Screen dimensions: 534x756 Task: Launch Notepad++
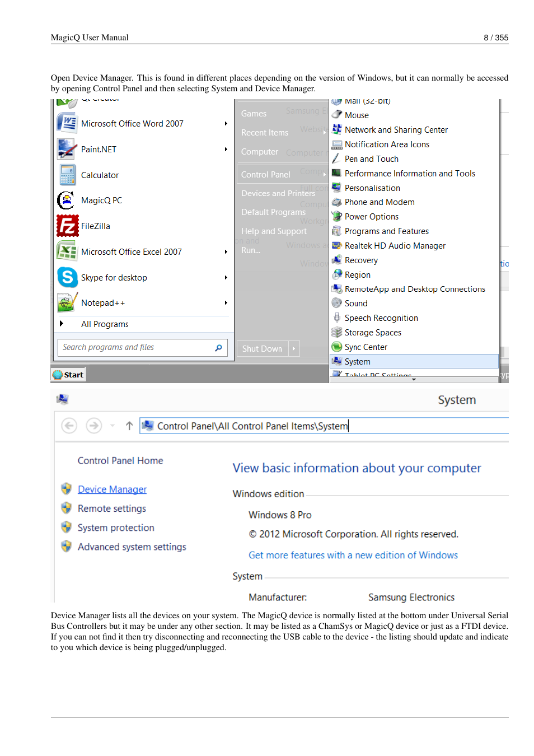pos(103,302)
